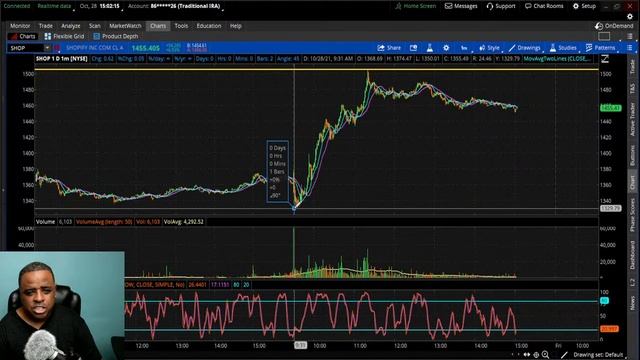Open the News side panel tab

click(632, 302)
